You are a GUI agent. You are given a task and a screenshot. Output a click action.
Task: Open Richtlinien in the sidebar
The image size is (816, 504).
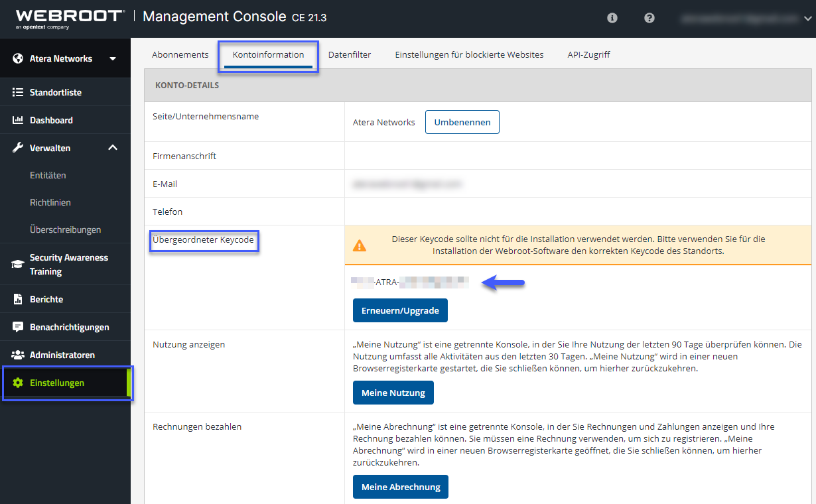click(50, 202)
